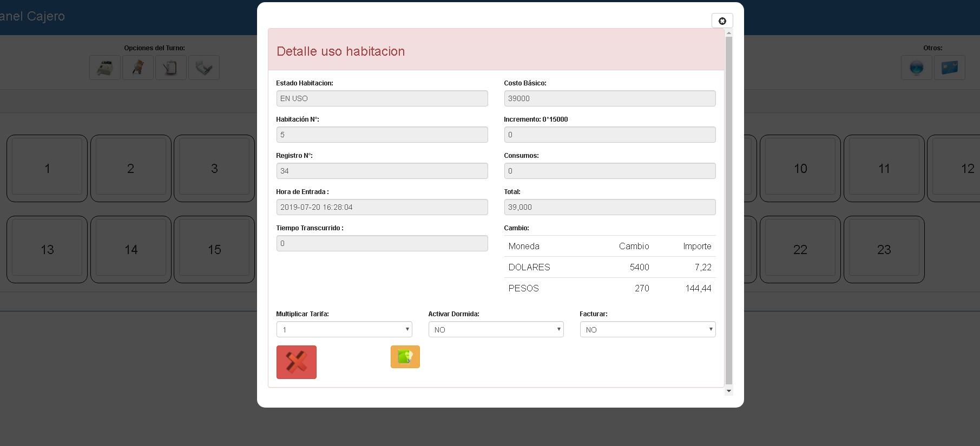Click the Moneda column header

(x=524, y=246)
